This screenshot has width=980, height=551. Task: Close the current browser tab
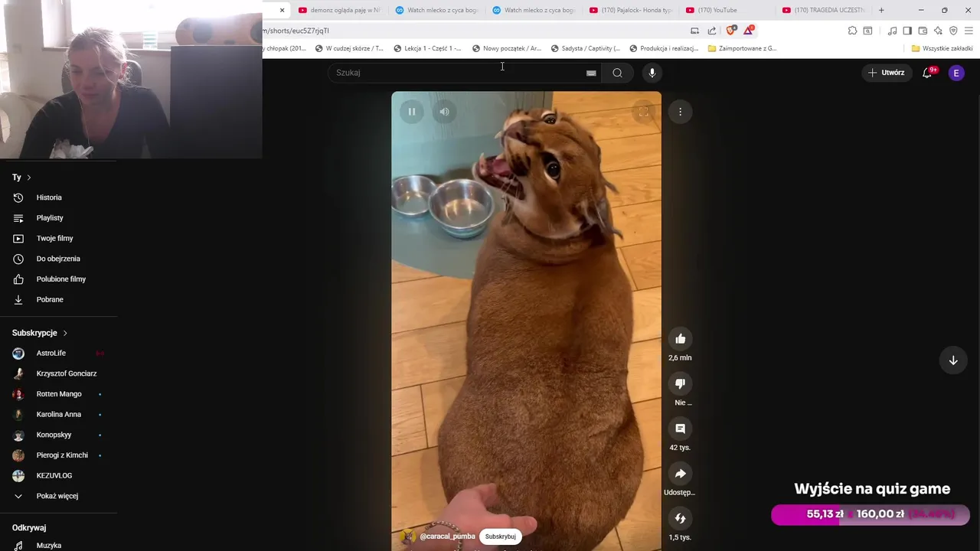pos(282,10)
